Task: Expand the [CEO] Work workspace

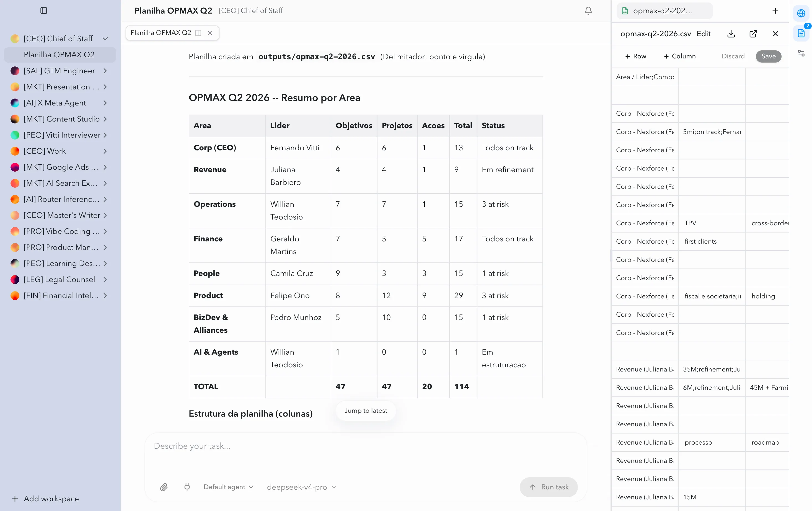Action: tap(105, 151)
